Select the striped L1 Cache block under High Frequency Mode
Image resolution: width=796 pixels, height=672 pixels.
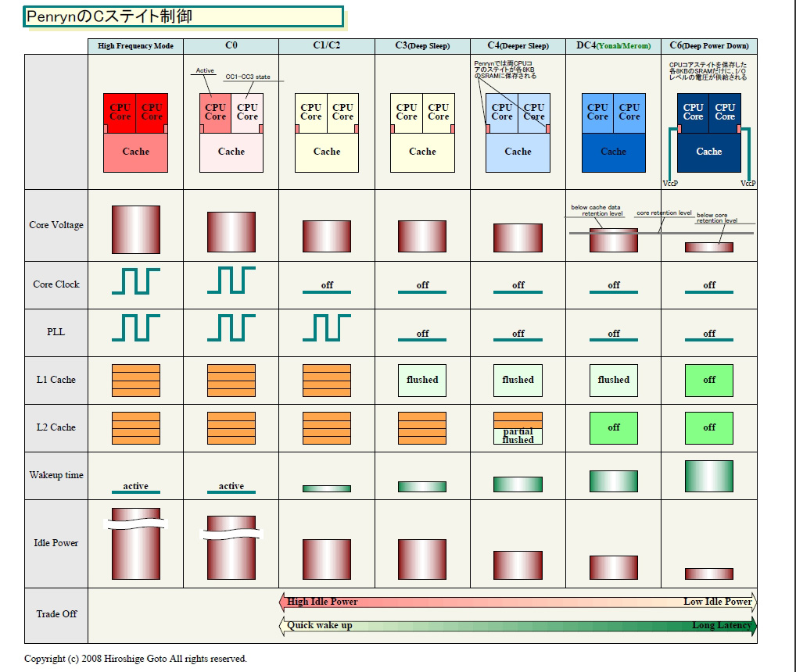tap(135, 381)
